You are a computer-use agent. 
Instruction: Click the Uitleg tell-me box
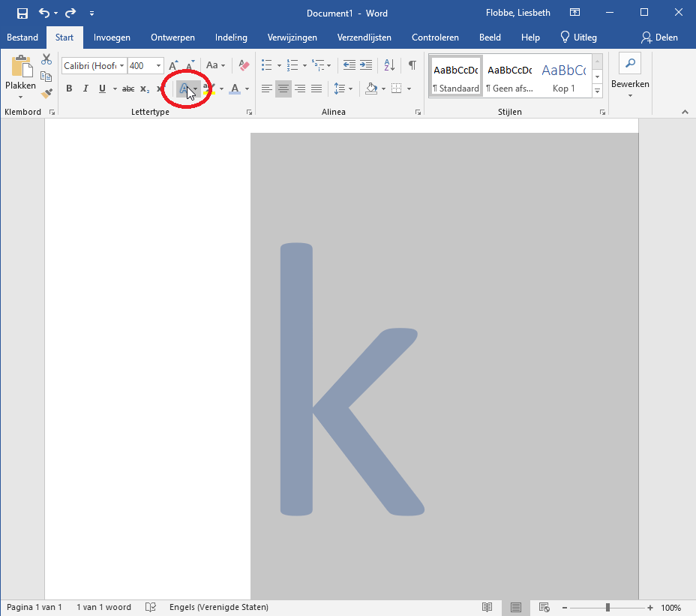pyautogui.click(x=579, y=38)
